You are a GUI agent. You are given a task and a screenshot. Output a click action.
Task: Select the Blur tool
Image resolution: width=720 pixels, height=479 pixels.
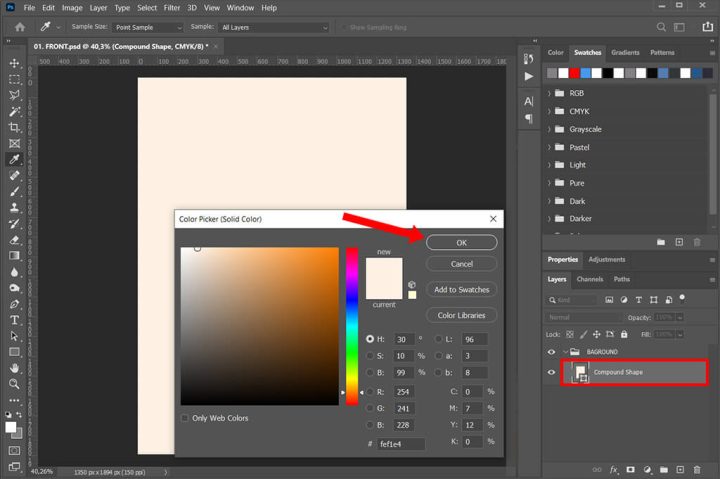pos(14,272)
